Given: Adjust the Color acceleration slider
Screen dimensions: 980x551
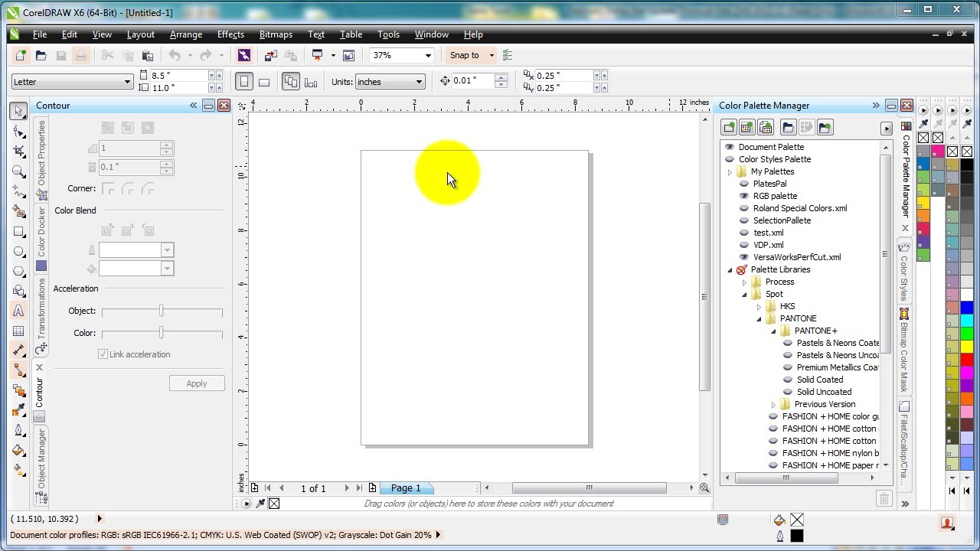Looking at the screenshot, I should (162, 333).
